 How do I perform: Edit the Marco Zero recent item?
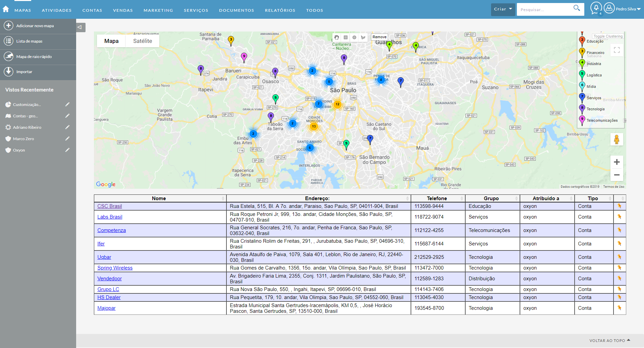tap(67, 138)
